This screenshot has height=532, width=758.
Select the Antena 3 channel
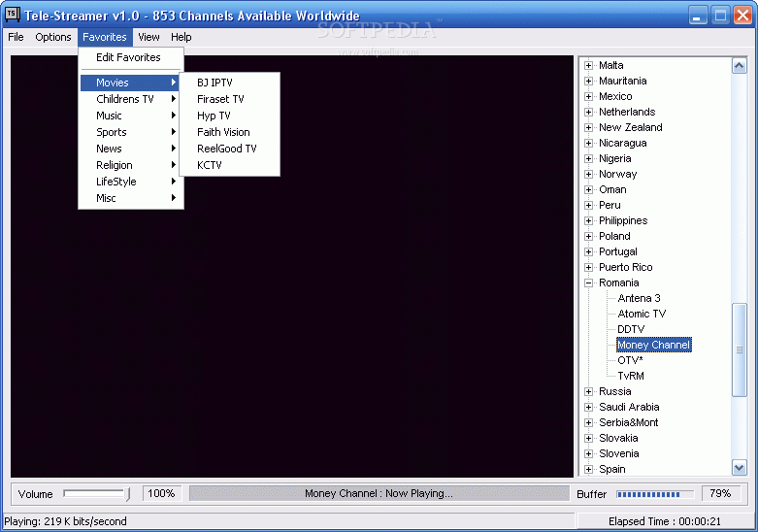[x=639, y=298]
